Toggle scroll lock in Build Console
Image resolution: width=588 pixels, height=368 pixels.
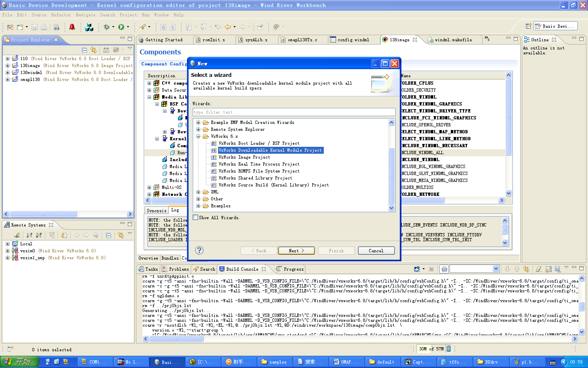[x=548, y=269]
